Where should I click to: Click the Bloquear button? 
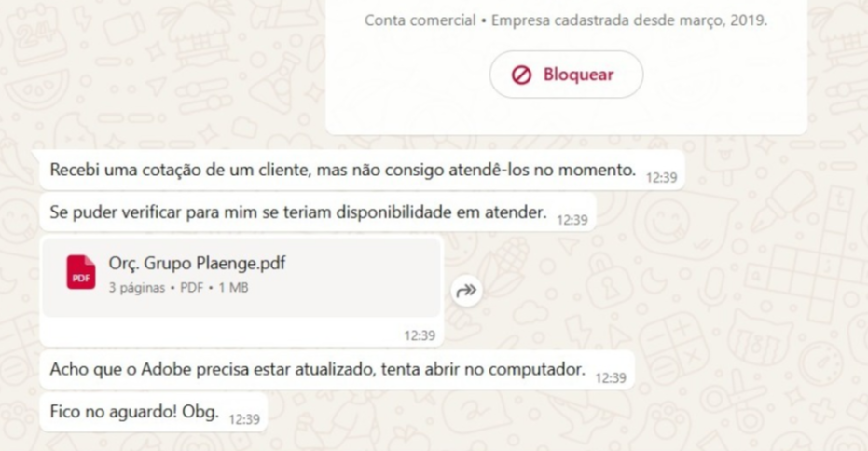point(566,75)
